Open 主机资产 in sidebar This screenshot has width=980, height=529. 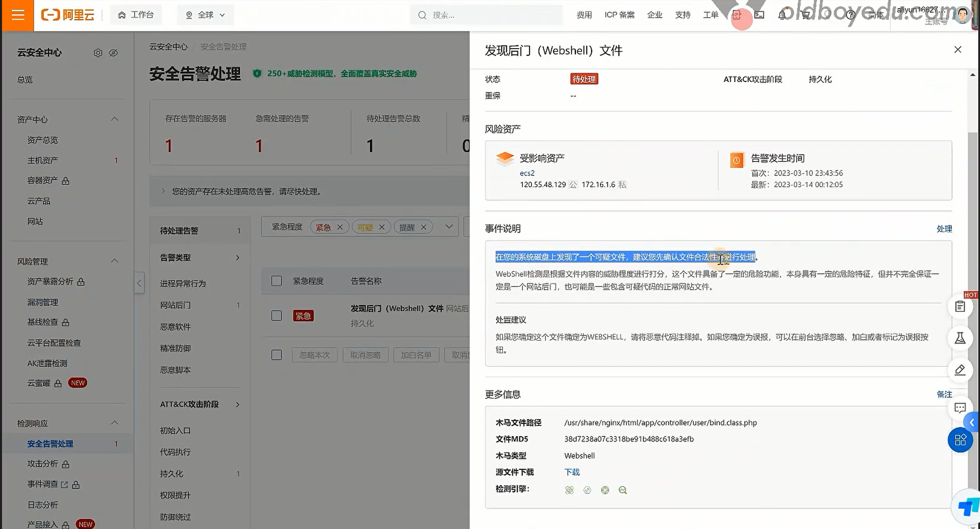tap(43, 160)
